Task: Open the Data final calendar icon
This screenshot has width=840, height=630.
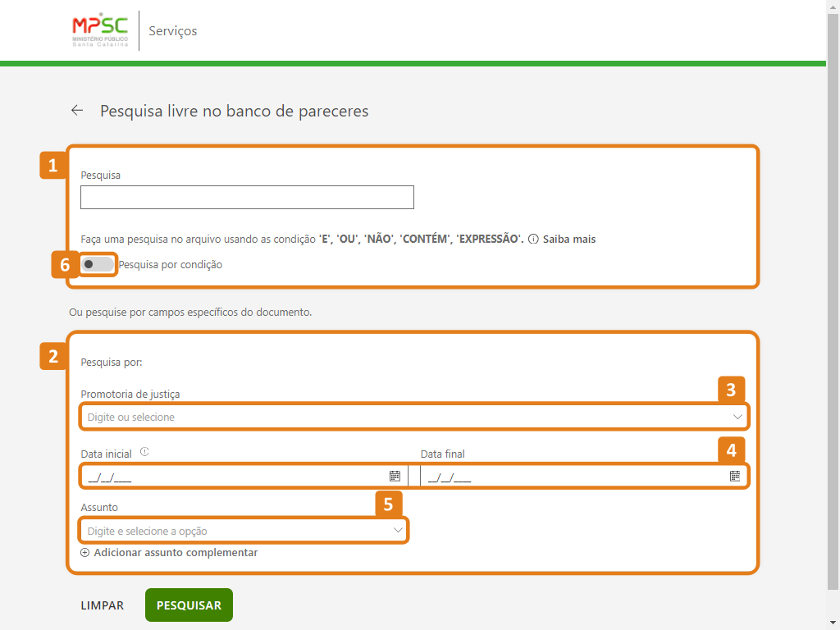Action: pyautogui.click(x=735, y=476)
